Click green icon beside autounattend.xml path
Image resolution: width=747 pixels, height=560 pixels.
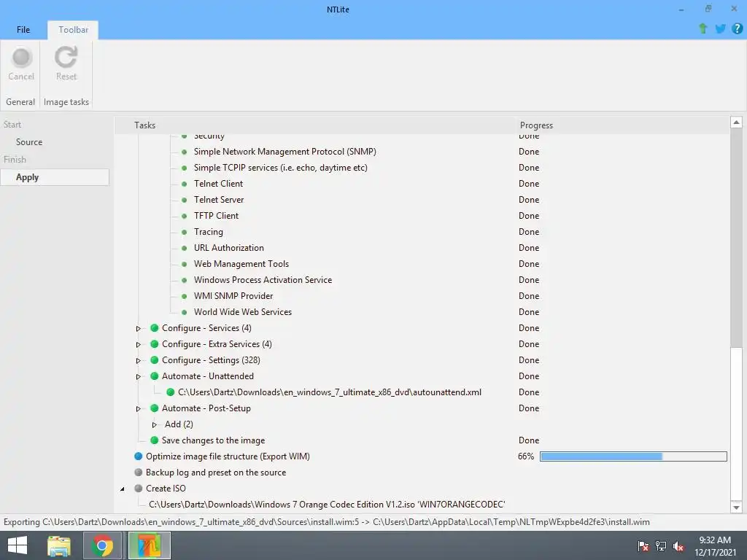170,392
